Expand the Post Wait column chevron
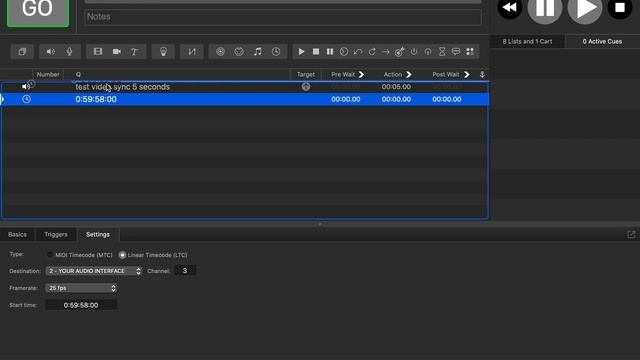 [x=467, y=74]
